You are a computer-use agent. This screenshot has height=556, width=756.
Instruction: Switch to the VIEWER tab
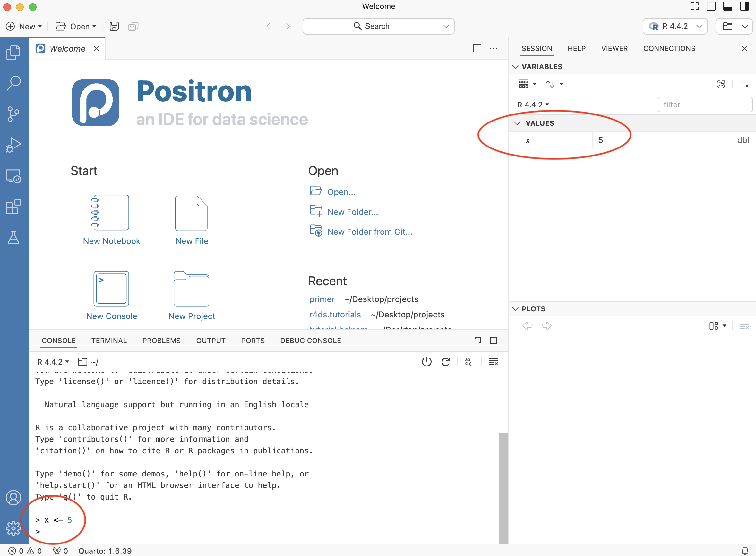pyautogui.click(x=614, y=48)
